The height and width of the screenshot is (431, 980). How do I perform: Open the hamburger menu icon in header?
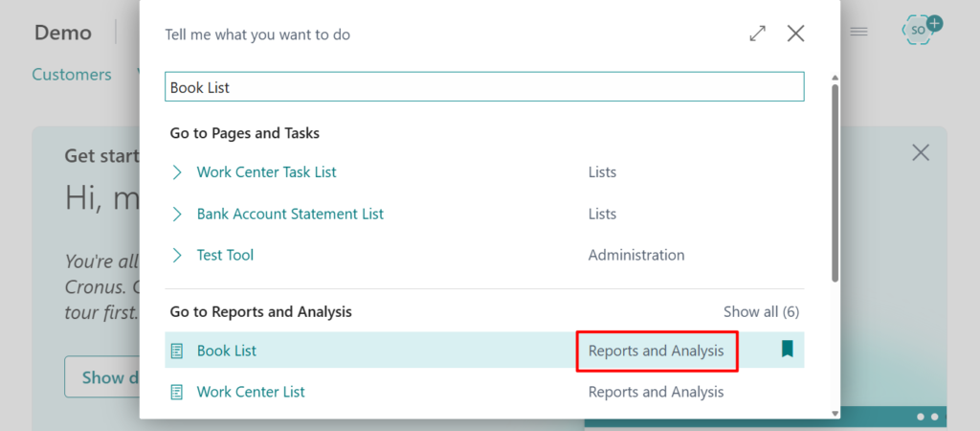[858, 32]
